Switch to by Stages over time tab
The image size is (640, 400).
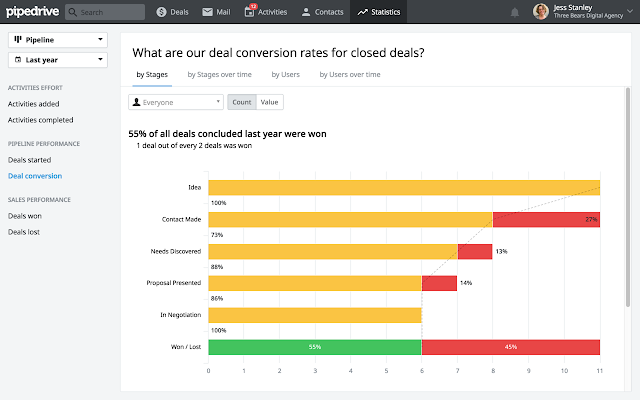point(220,75)
